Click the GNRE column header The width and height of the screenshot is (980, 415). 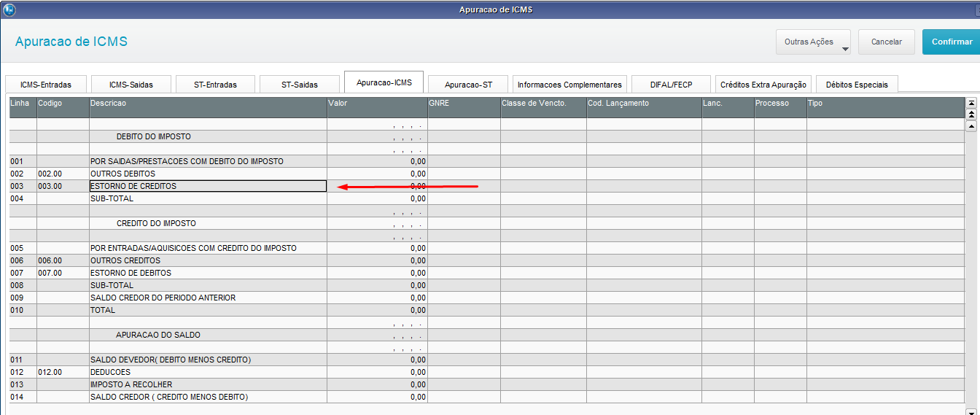pyautogui.click(x=464, y=107)
